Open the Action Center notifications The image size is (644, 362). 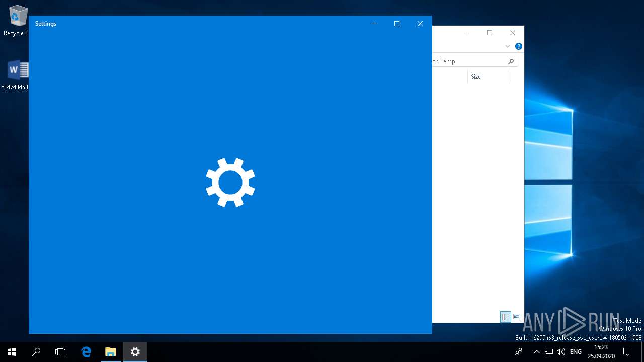[x=627, y=352]
